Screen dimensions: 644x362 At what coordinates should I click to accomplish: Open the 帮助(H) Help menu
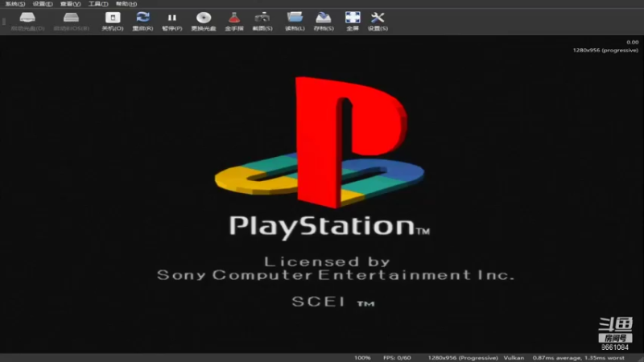(x=126, y=4)
